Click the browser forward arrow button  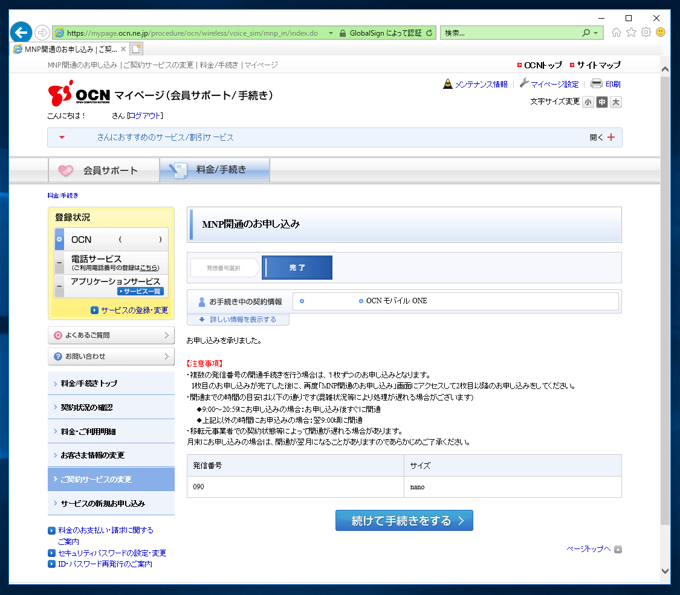[42, 33]
